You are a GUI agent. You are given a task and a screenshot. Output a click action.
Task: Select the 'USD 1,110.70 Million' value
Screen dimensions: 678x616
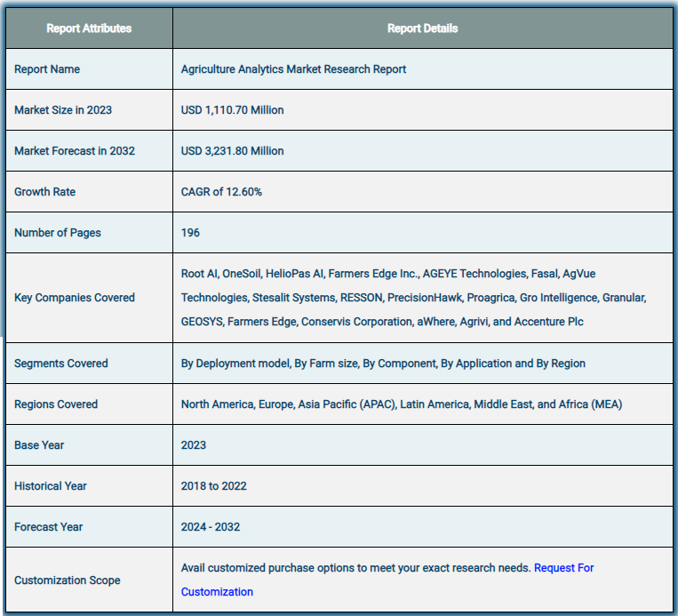(232, 110)
